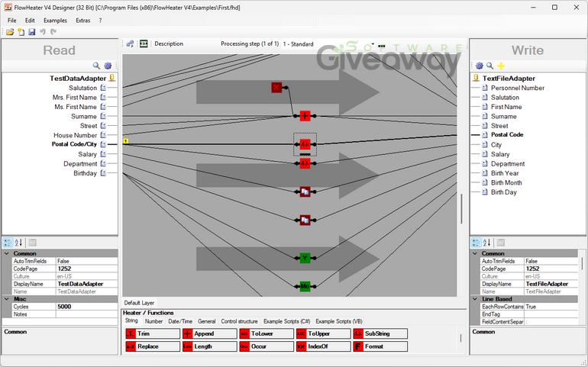Open the Extras menu

[x=83, y=21]
